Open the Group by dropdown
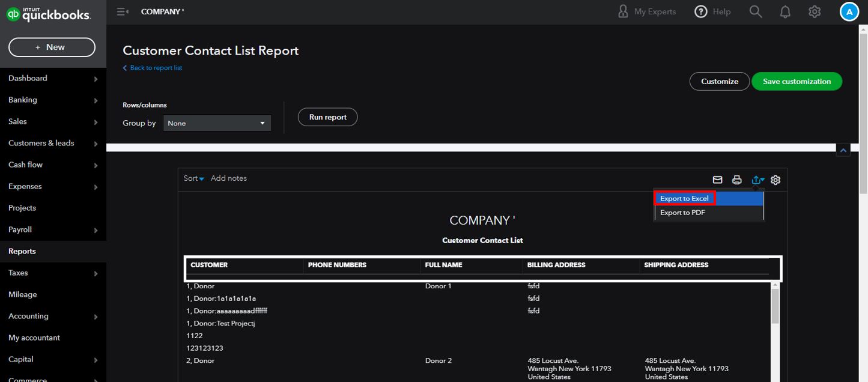This screenshot has width=868, height=382. 217,123
